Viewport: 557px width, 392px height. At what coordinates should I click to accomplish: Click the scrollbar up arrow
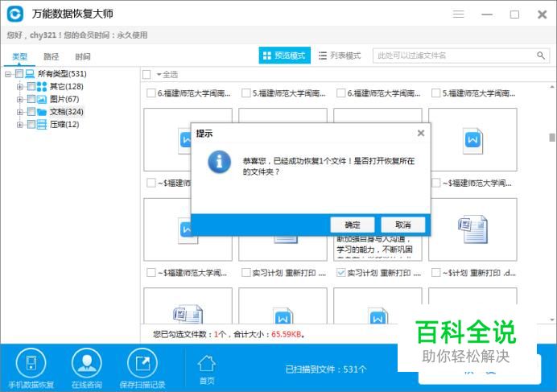point(551,87)
